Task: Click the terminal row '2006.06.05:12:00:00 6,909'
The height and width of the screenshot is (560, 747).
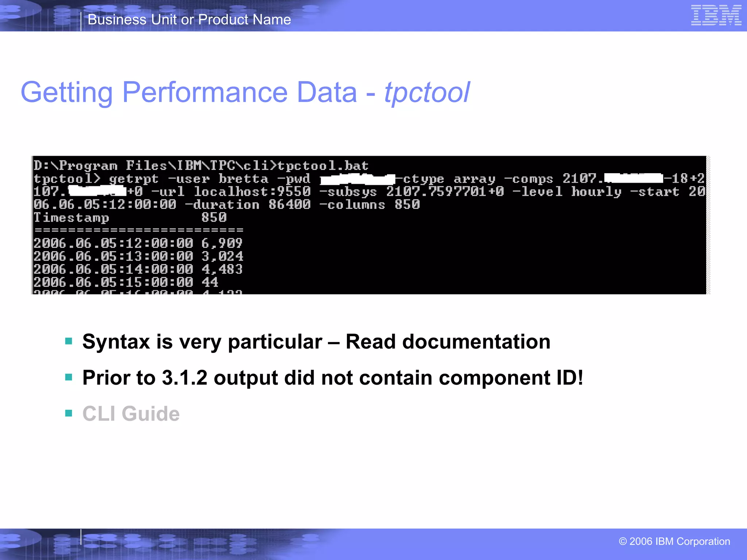Action: pyautogui.click(x=138, y=243)
